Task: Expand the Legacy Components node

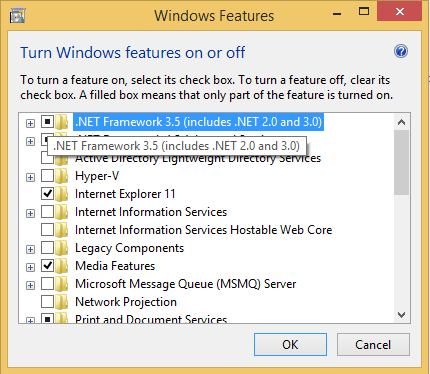Action: tap(30, 249)
